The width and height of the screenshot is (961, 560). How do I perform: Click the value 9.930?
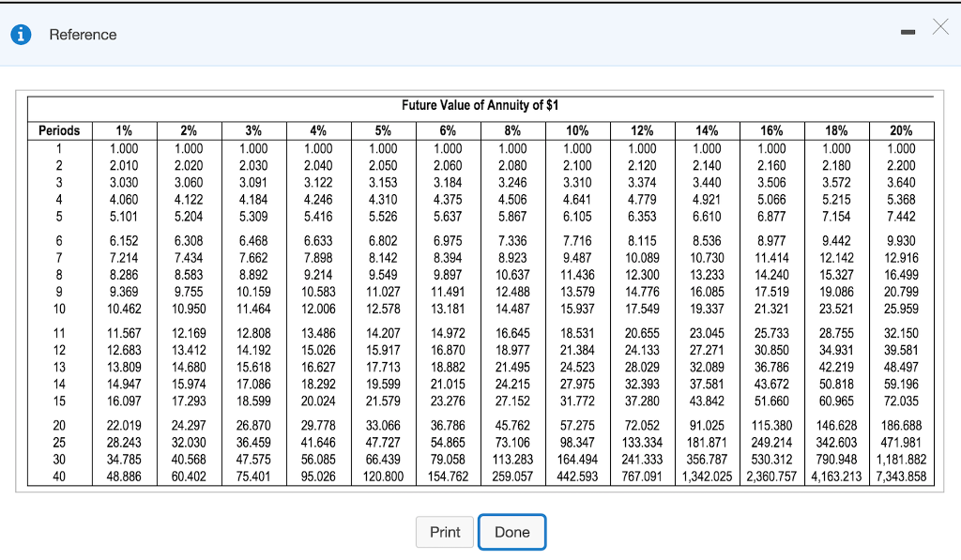901,241
